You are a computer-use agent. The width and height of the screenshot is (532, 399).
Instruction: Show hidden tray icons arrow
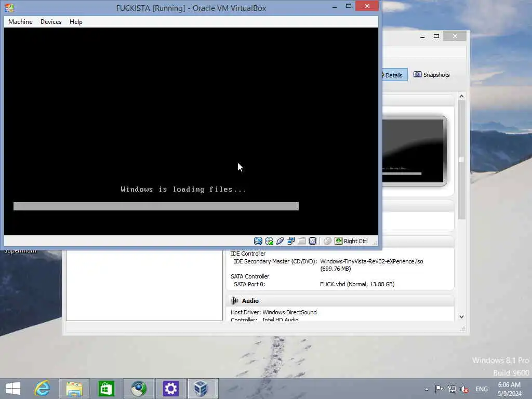click(427, 389)
